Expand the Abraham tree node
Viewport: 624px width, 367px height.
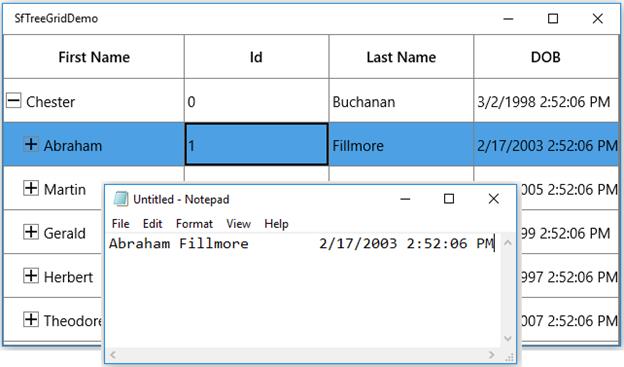(x=31, y=144)
